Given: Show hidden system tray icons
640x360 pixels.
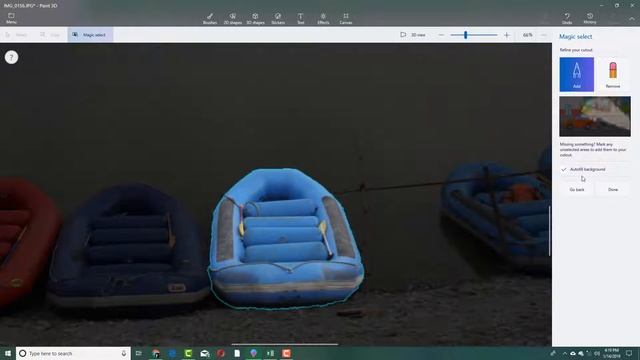Looking at the screenshot, I should pyautogui.click(x=564, y=353).
